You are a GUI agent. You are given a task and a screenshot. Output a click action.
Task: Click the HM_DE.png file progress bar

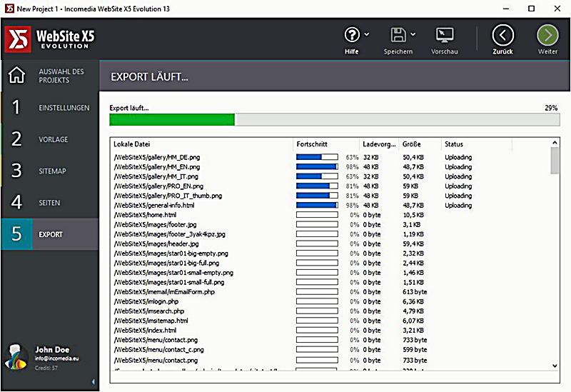tap(317, 157)
